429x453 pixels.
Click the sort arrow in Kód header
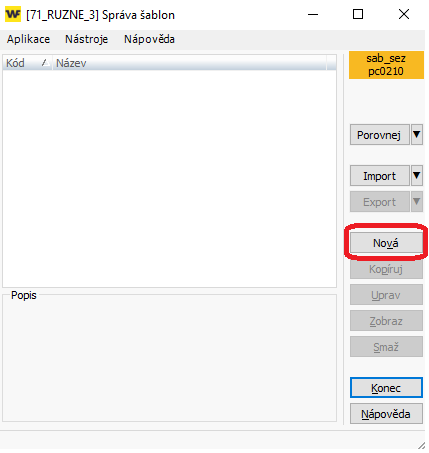pos(45,63)
